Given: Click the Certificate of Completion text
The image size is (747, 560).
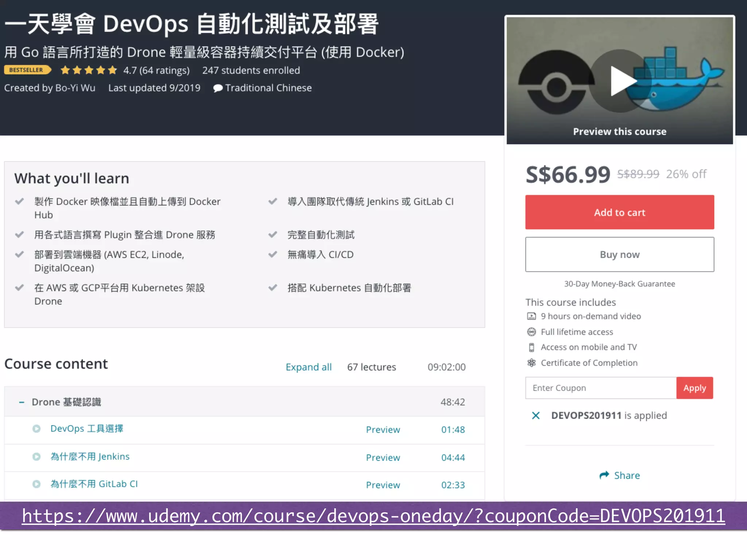Looking at the screenshot, I should [x=589, y=363].
